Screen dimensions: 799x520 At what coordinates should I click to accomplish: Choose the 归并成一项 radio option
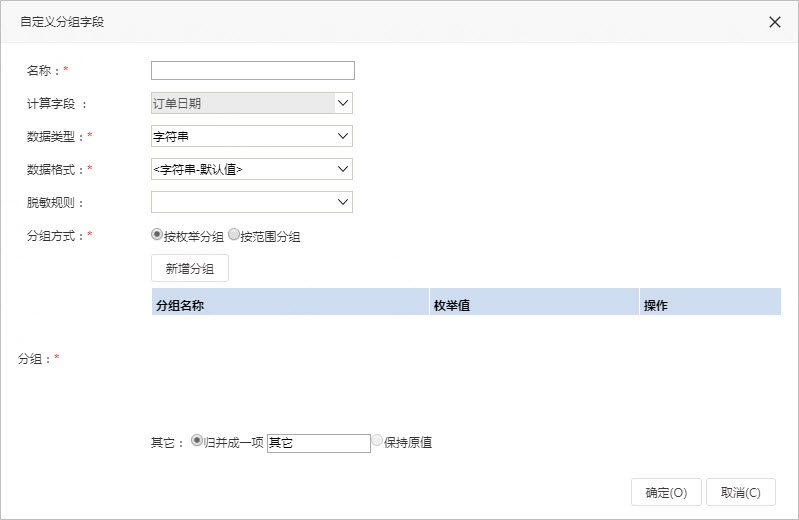click(x=197, y=440)
